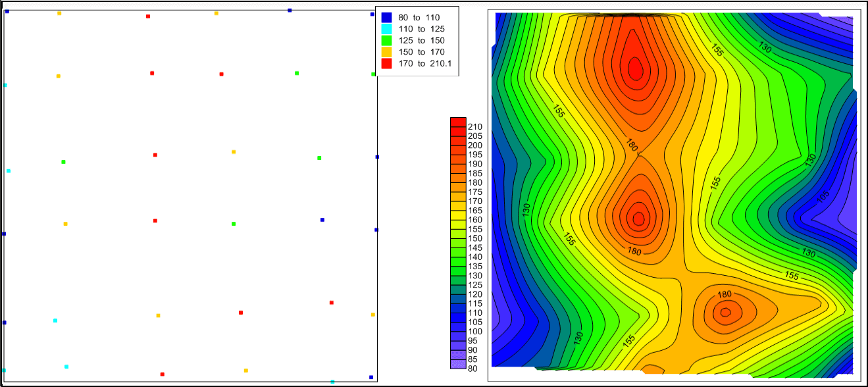Click the 185 label on the color scale
This screenshot has width=868, height=387.
click(x=475, y=173)
